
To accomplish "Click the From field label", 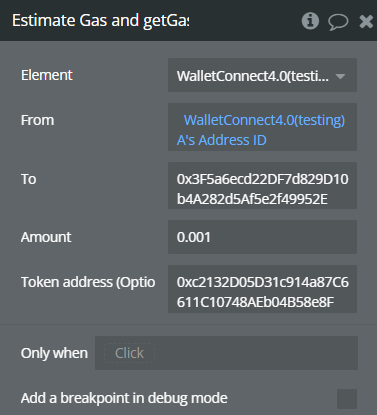I will [37, 120].
